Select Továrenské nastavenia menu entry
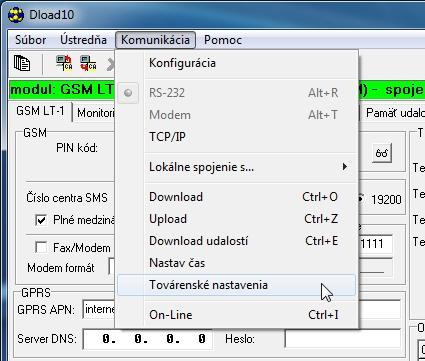 click(x=237, y=285)
